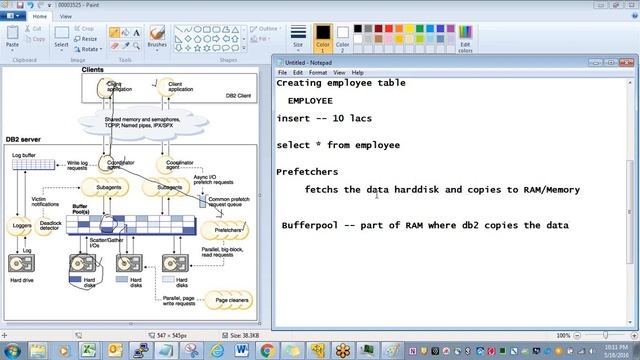
Task: Open the Notepad Help menu
Action: pos(358,73)
